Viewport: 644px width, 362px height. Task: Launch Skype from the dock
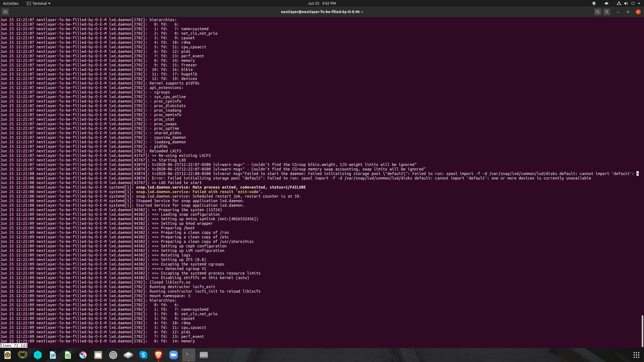[143, 355]
